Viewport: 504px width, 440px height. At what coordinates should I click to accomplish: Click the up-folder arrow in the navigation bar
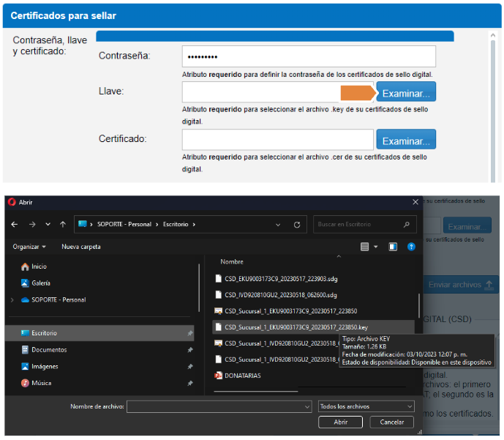64,225
